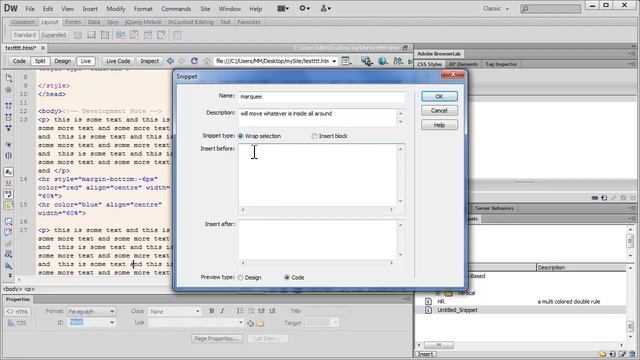Click the body tag in tag selector
The height and width of the screenshot is (360, 640).
tap(13, 289)
